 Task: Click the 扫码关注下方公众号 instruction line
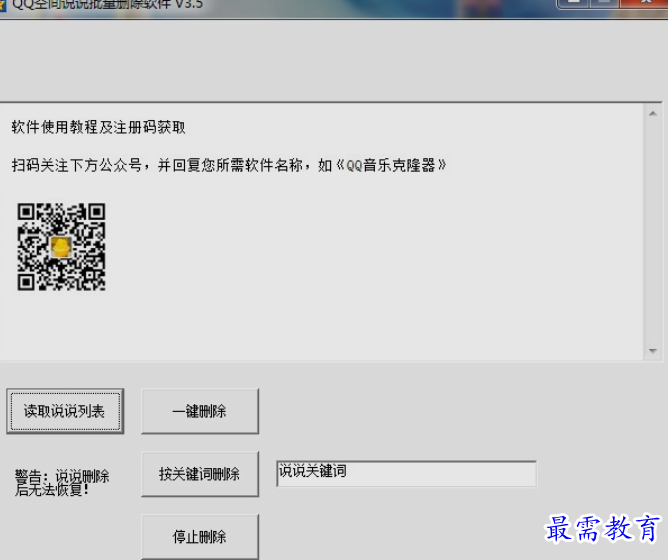[x=229, y=165]
